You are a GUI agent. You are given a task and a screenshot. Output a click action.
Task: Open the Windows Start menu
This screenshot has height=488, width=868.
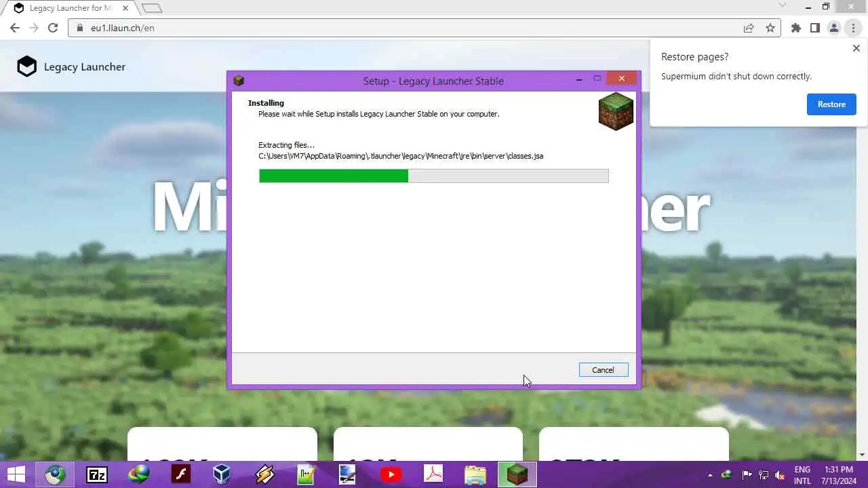click(16, 474)
